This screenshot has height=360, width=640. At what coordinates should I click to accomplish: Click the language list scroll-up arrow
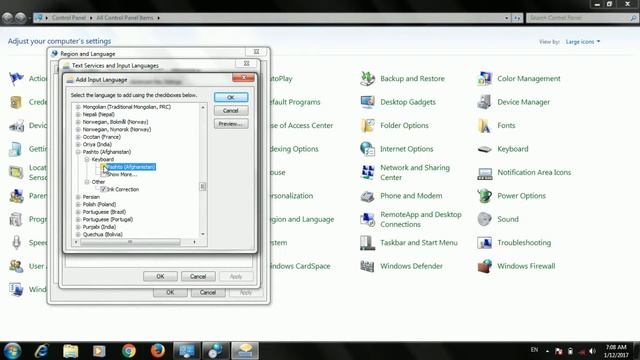tap(203, 107)
